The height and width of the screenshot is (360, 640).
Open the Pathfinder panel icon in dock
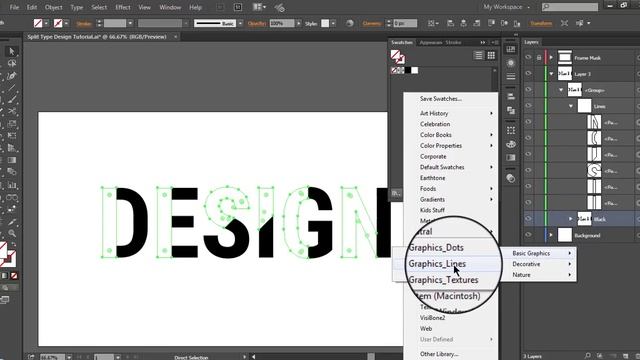[x=511, y=110]
